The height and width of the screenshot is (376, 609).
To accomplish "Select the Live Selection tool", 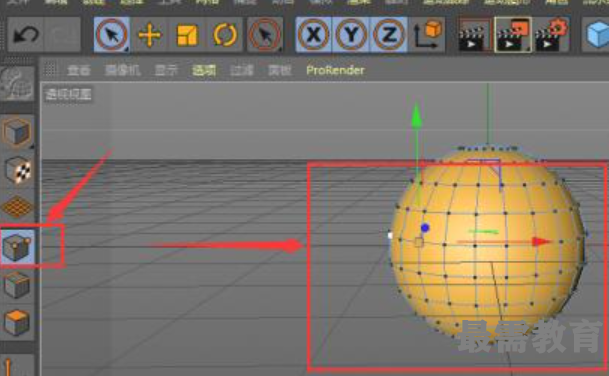I will pyautogui.click(x=111, y=35).
